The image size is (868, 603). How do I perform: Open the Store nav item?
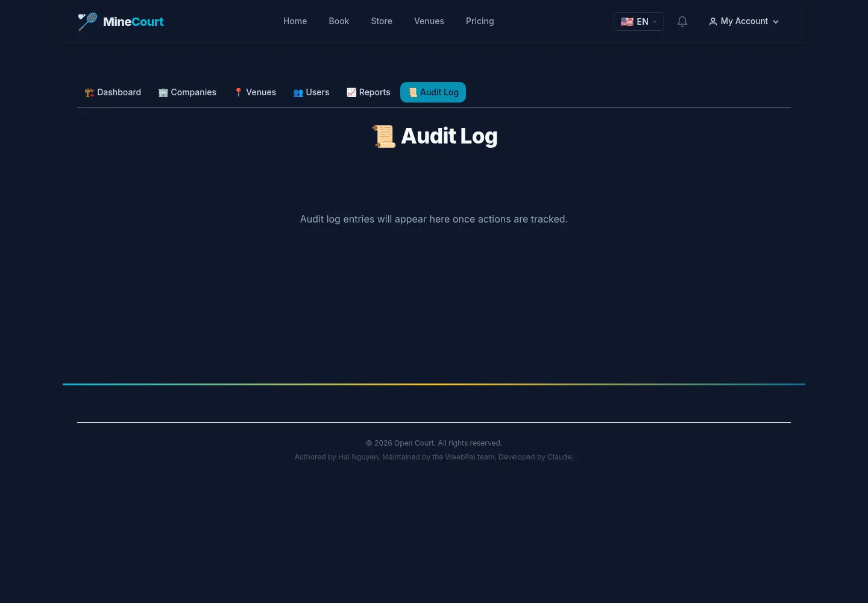pos(382,21)
